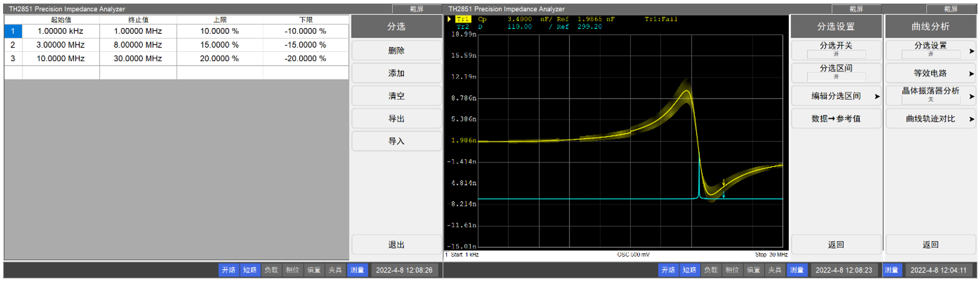980x281 pixels.
Task: Select the cyan Tr2 trace label
Action: click(463, 27)
